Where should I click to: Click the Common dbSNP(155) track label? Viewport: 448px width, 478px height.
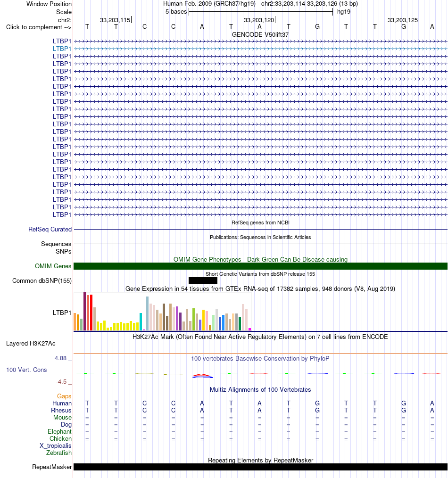(42, 281)
